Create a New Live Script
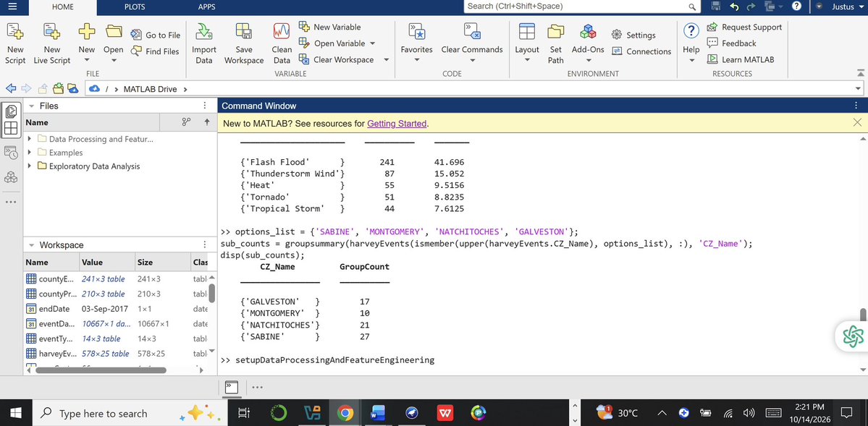This screenshot has height=426, width=868. (52, 44)
